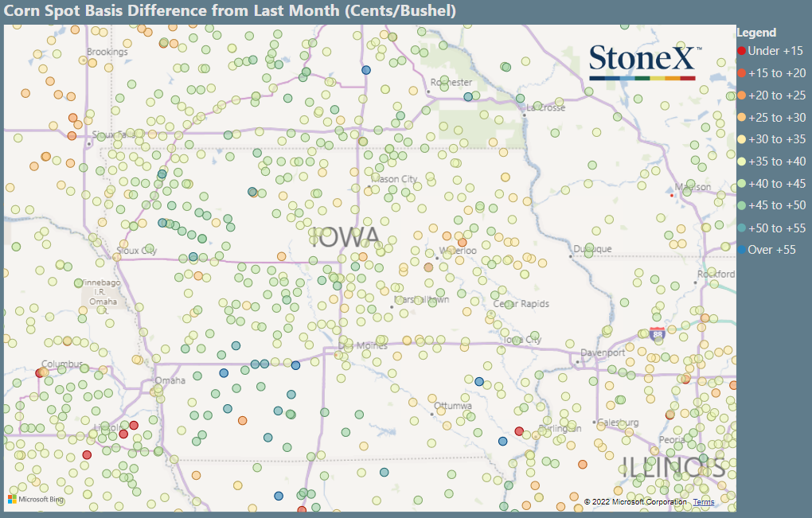Viewport: 812px width, 518px height.
Task: Click the 'Burlington' city label
Action: (560, 428)
